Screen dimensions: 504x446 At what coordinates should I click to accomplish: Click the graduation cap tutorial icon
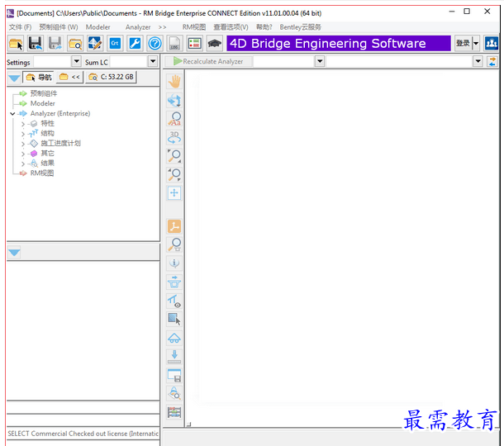click(214, 44)
